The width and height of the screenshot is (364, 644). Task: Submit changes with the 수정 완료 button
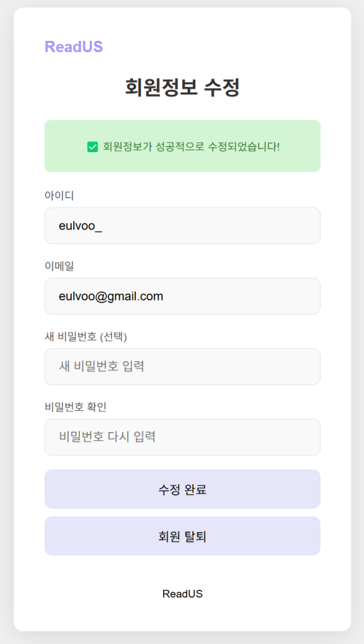click(x=182, y=489)
